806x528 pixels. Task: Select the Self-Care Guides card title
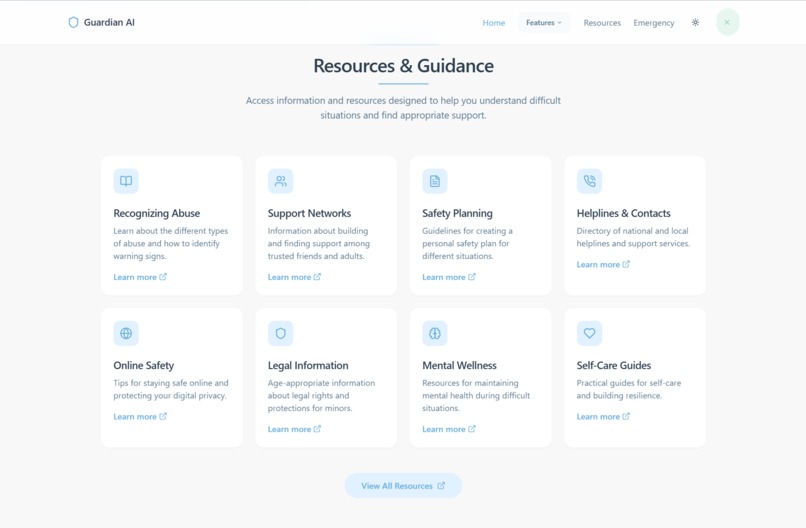(x=614, y=366)
